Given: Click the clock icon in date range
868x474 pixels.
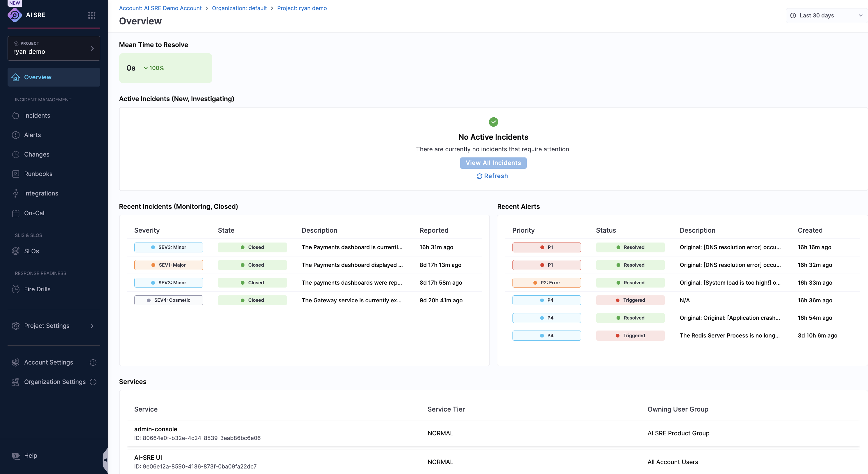Looking at the screenshot, I should point(793,15).
